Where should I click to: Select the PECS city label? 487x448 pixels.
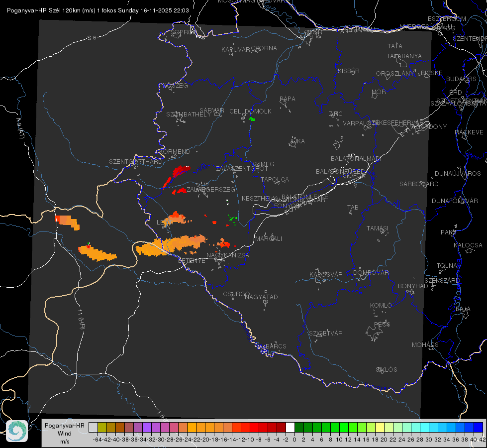(x=382, y=324)
